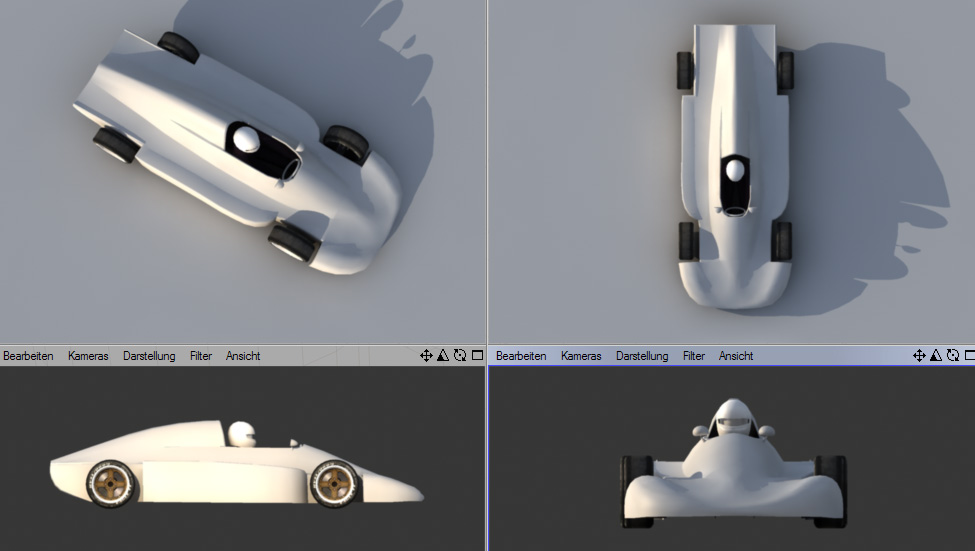Screen dimensions: 975x551
Task: Click the zoom triangle icon of the side view
Action: (443, 356)
